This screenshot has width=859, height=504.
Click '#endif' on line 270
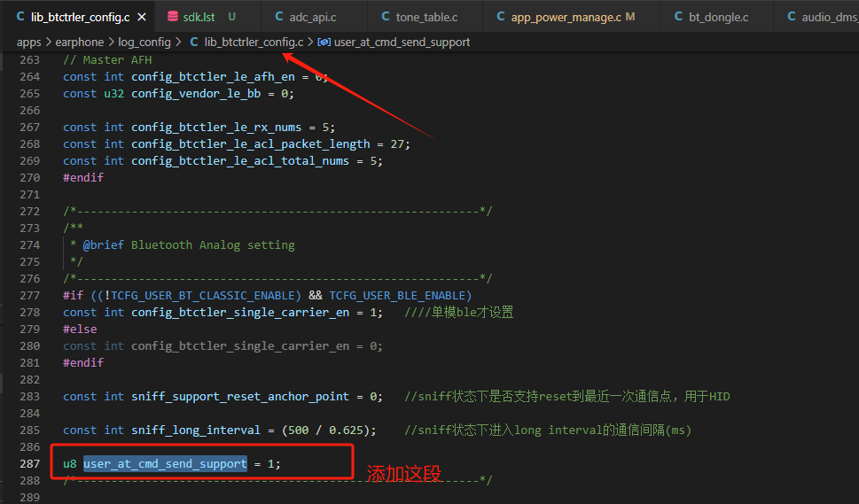(83, 177)
